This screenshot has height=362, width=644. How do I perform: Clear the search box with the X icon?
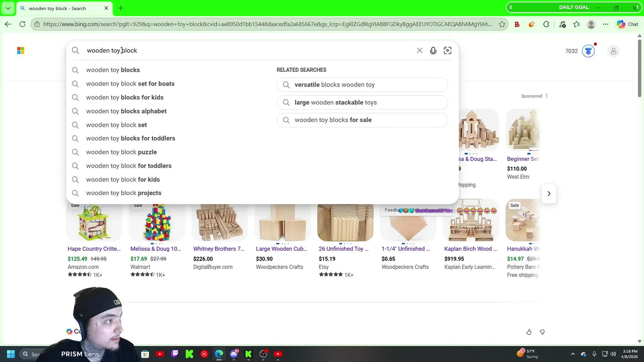[420, 50]
